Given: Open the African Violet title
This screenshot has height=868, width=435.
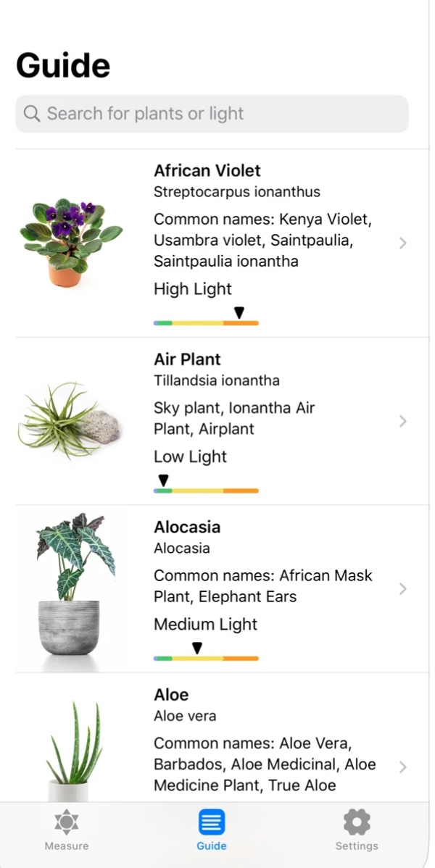Looking at the screenshot, I should (207, 171).
